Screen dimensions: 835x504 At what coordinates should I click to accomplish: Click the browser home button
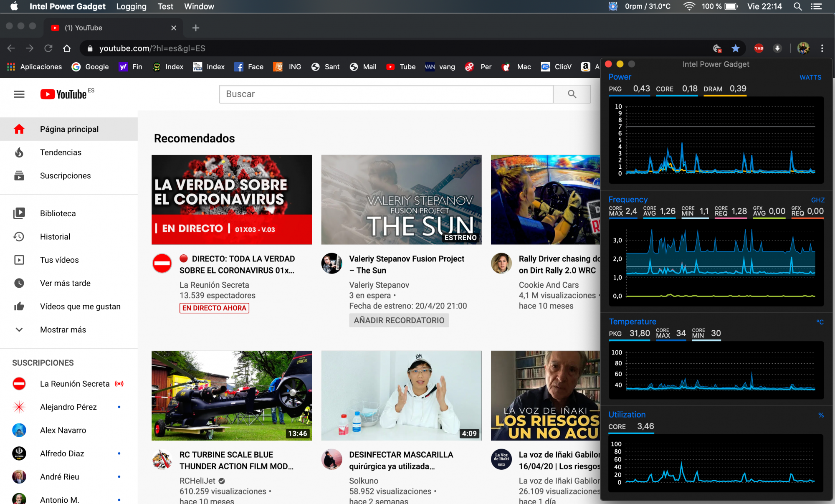pyautogui.click(x=67, y=48)
